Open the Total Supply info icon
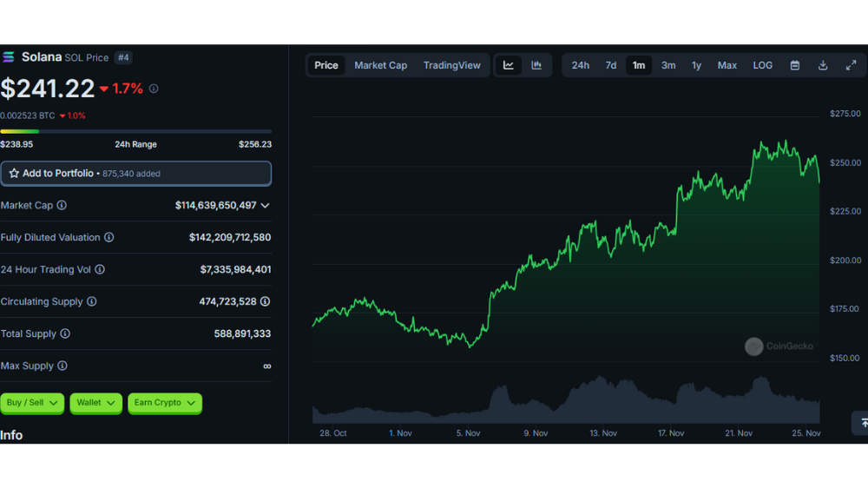 coord(65,334)
